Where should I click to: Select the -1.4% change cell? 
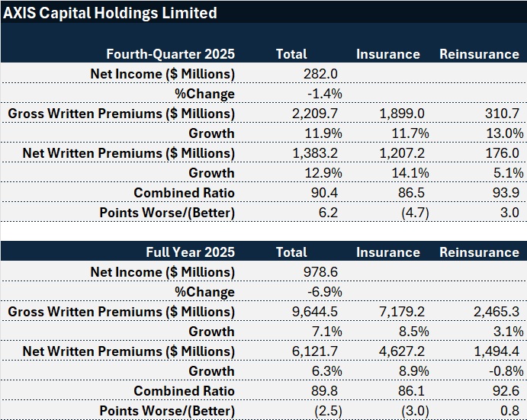pyautogui.click(x=324, y=94)
